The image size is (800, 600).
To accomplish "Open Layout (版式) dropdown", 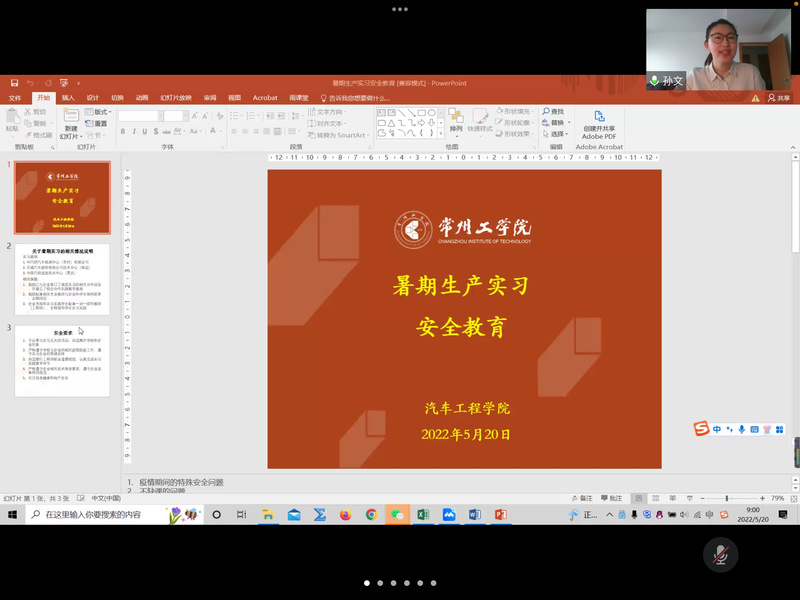I will pyautogui.click(x=98, y=112).
